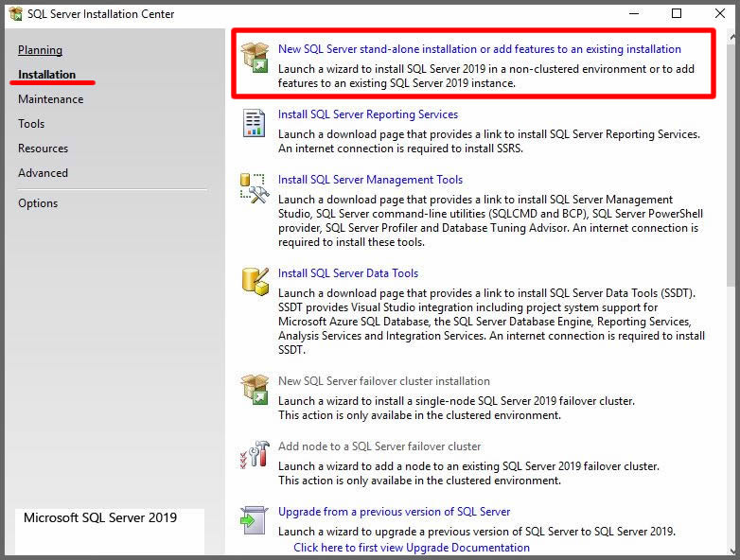Click the SQL Server Data Tools icon
This screenshot has height=560, width=740.
tap(255, 281)
